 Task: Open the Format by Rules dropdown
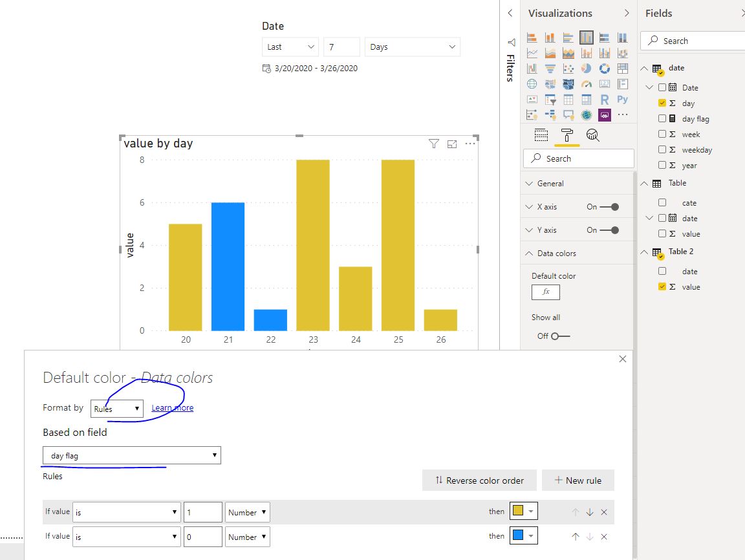[117, 409]
